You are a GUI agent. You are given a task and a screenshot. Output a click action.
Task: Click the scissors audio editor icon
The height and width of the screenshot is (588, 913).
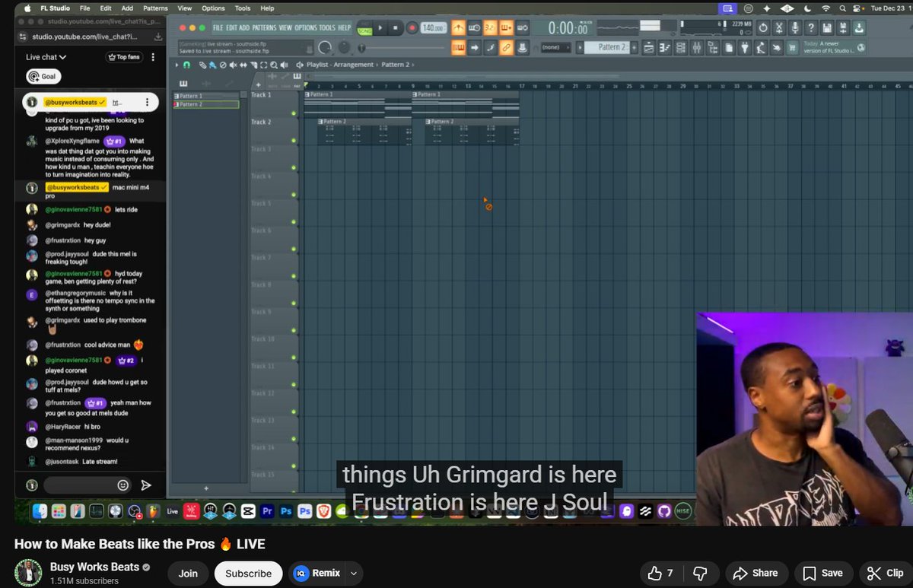[779, 28]
